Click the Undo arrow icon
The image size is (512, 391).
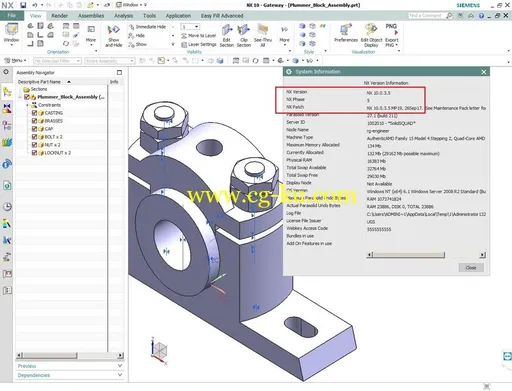[35, 5]
